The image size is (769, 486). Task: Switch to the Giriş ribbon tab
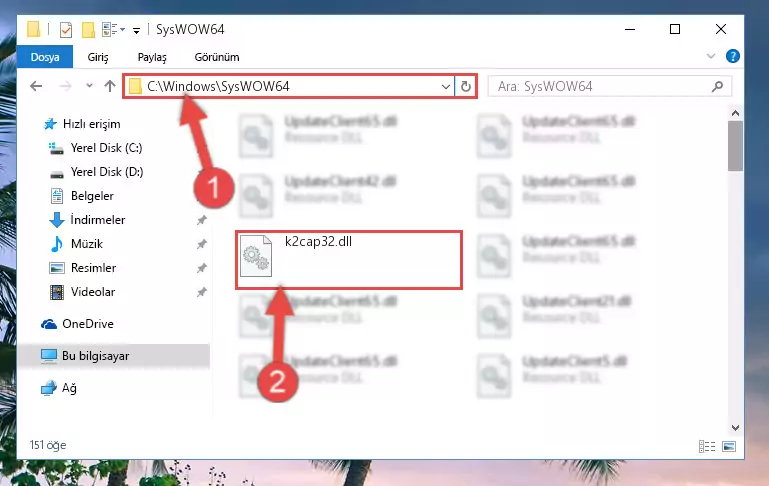click(x=98, y=57)
